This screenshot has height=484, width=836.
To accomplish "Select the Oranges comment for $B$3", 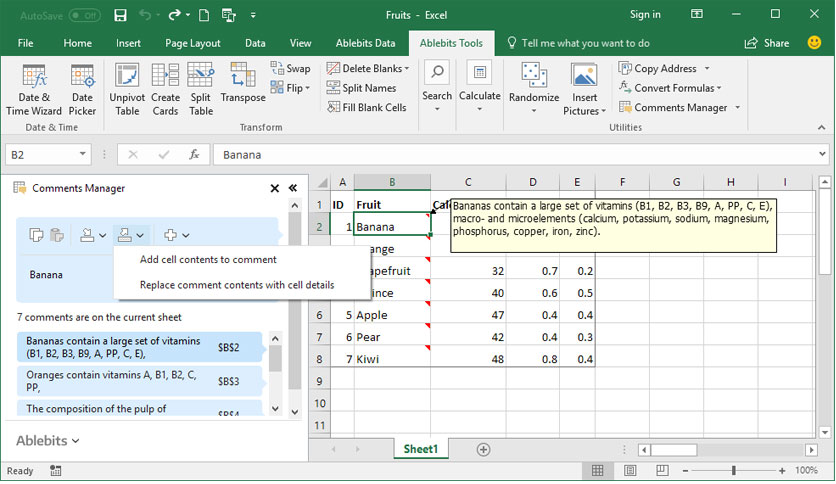I will (x=139, y=381).
